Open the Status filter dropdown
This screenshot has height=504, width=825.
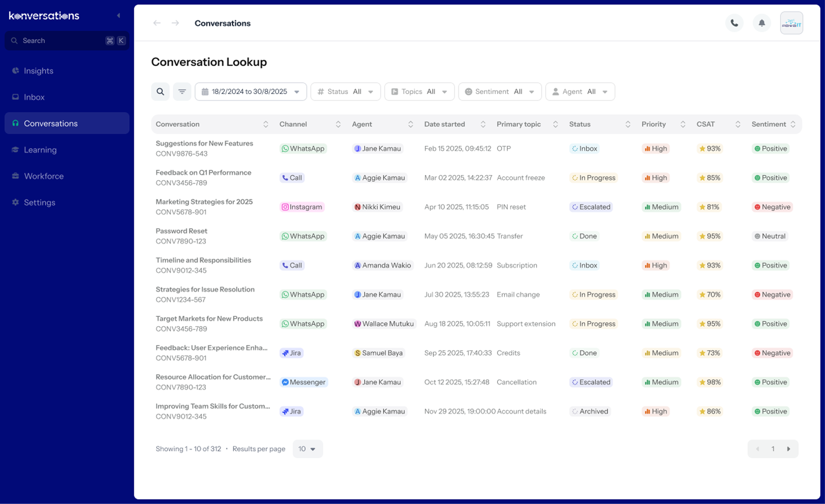345,92
